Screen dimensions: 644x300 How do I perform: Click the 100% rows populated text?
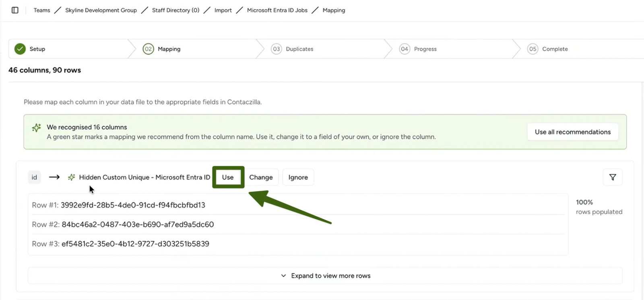tap(599, 207)
